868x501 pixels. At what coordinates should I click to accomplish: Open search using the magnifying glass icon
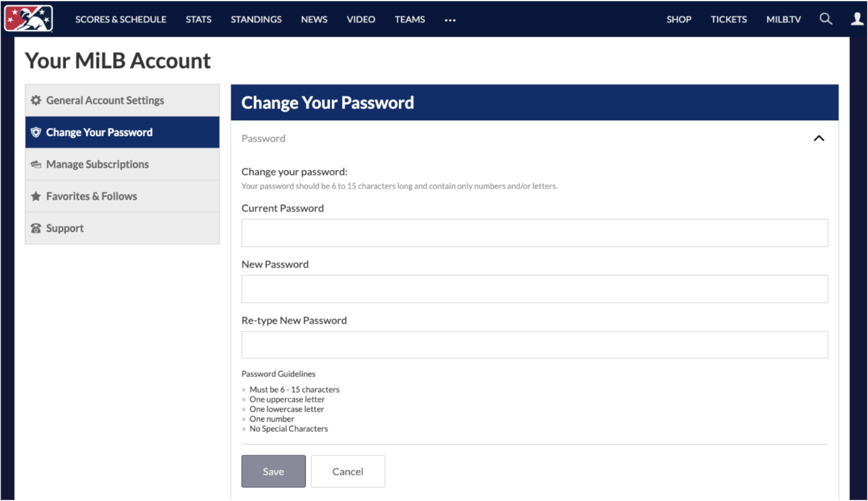826,19
